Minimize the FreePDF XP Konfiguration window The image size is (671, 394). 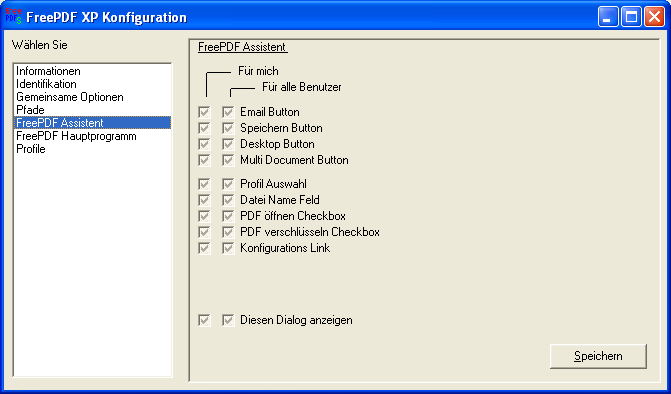point(608,17)
